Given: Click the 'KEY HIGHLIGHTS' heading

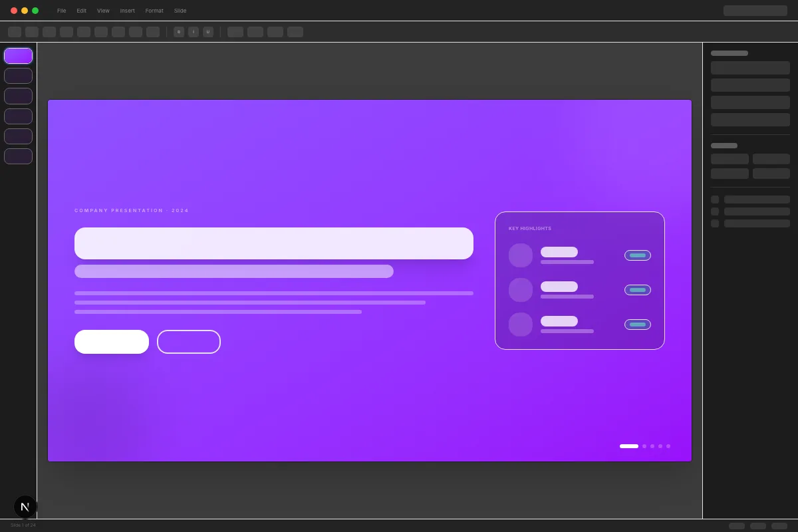Looking at the screenshot, I should [530, 228].
